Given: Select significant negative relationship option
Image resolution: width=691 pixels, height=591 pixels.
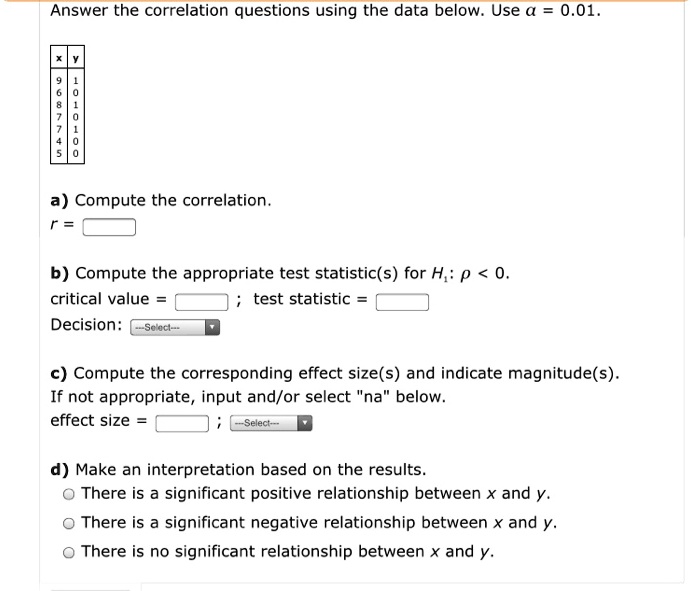Looking at the screenshot, I should [69, 524].
